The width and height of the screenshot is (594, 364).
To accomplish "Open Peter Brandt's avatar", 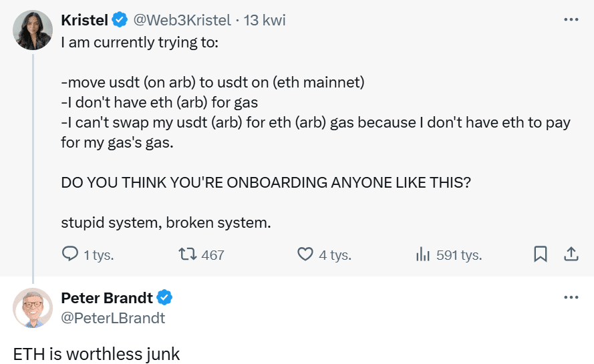I will tap(33, 307).
